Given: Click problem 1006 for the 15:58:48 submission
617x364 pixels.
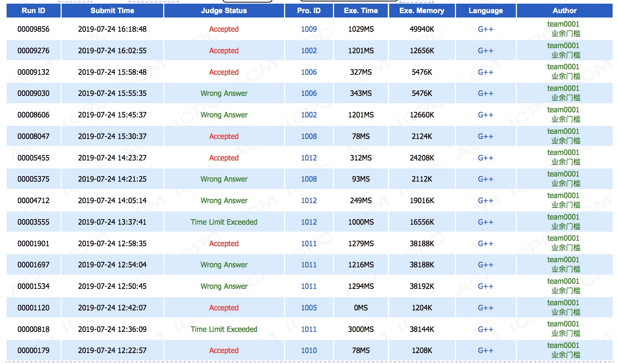Looking at the screenshot, I should [308, 72].
